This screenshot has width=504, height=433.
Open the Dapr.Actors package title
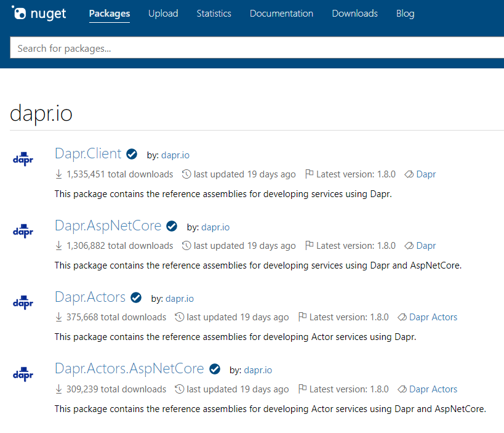pos(90,297)
